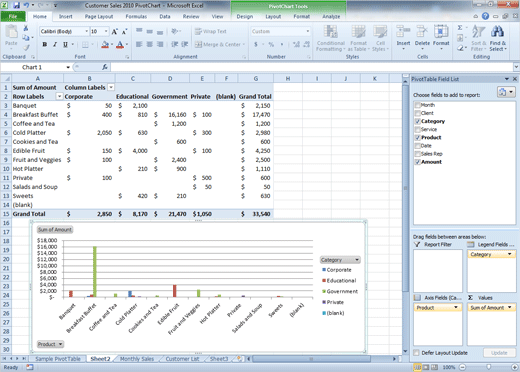Switch to the Page Layout tab
520x372 pixels.
99,16
